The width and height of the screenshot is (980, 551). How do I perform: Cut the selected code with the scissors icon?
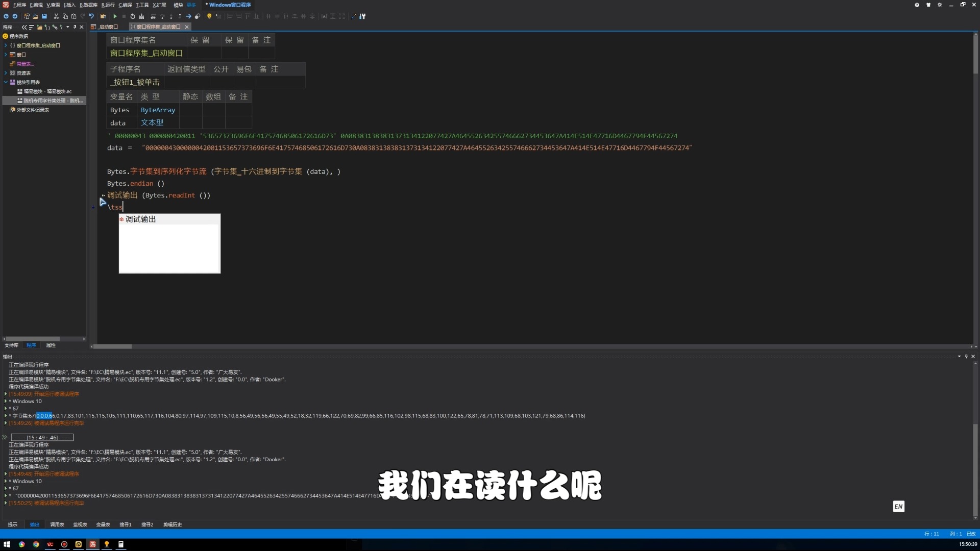click(x=57, y=16)
